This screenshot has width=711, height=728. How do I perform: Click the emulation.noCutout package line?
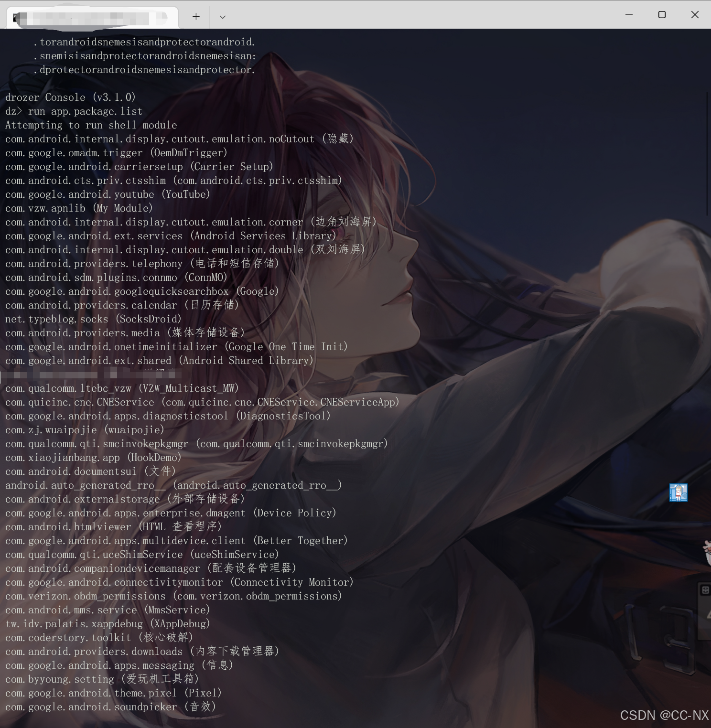click(x=180, y=139)
